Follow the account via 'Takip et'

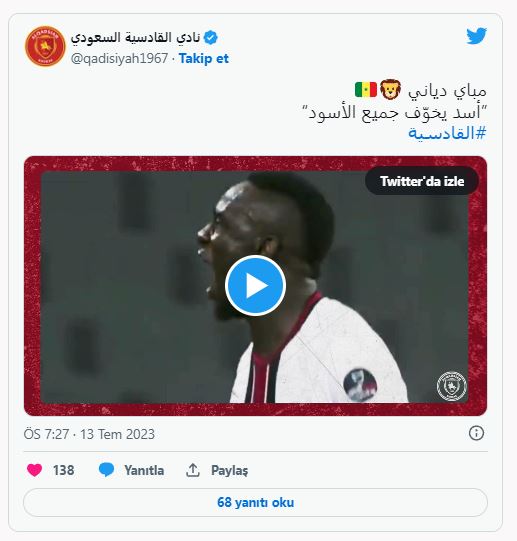point(204,59)
